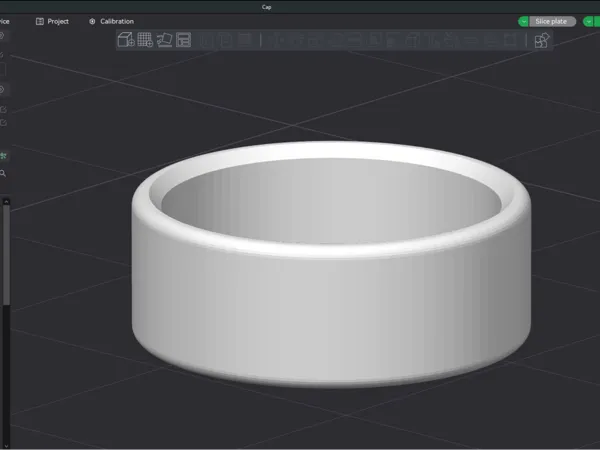Click the Add model cube icon
Viewport: 600px width, 450px height.
pyautogui.click(x=126, y=40)
